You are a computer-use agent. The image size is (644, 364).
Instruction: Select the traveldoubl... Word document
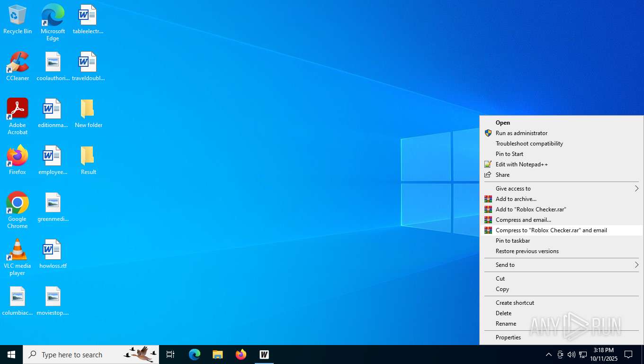(x=88, y=67)
